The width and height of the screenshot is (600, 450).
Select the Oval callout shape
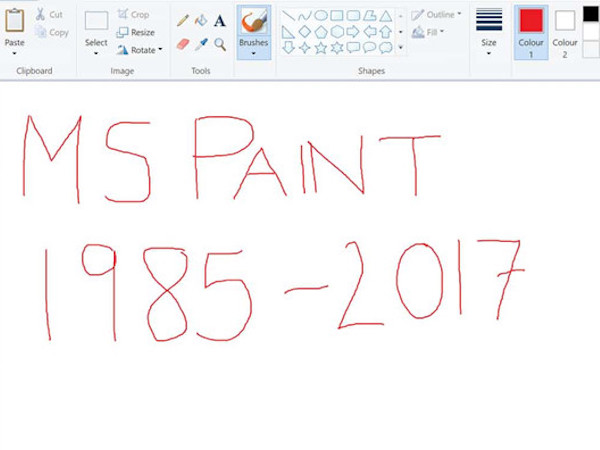(370, 47)
